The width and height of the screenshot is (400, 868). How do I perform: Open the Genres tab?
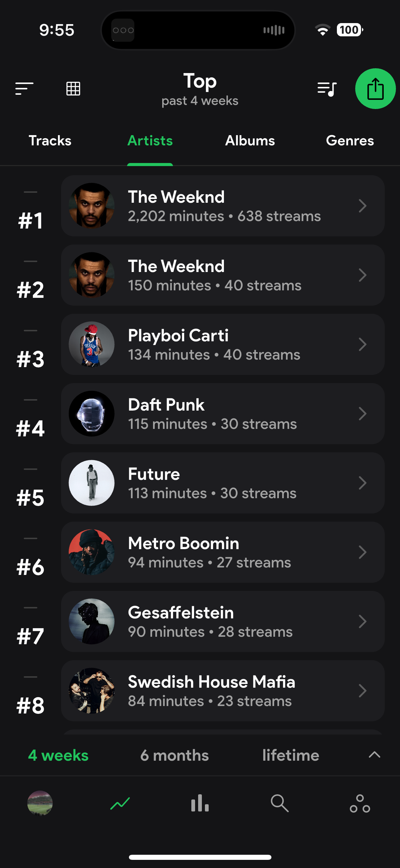pyautogui.click(x=350, y=141)
